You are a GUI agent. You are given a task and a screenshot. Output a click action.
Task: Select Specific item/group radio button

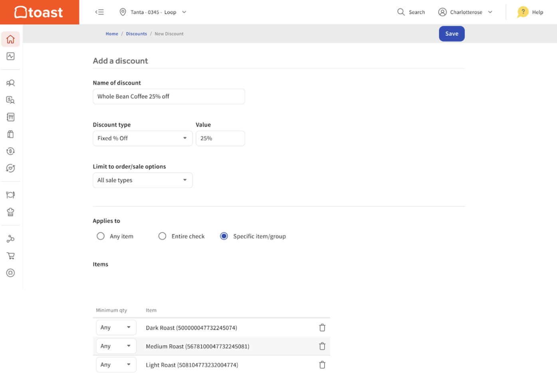224,236
